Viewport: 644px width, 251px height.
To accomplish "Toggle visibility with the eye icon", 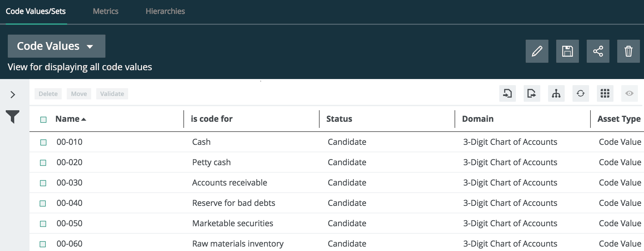I will (629, 94).
